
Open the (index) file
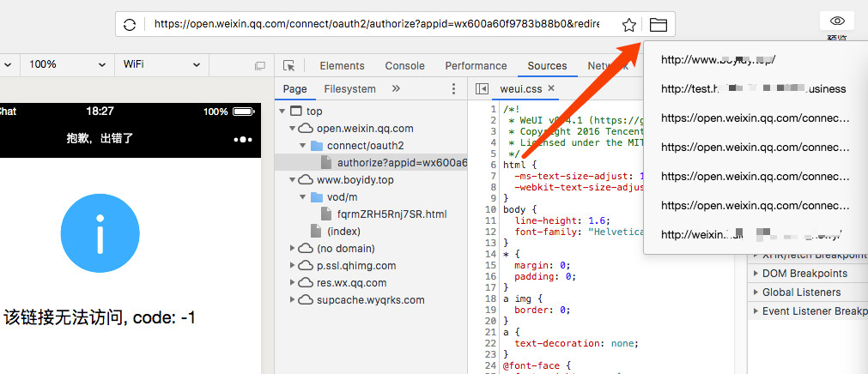point(343,232)
